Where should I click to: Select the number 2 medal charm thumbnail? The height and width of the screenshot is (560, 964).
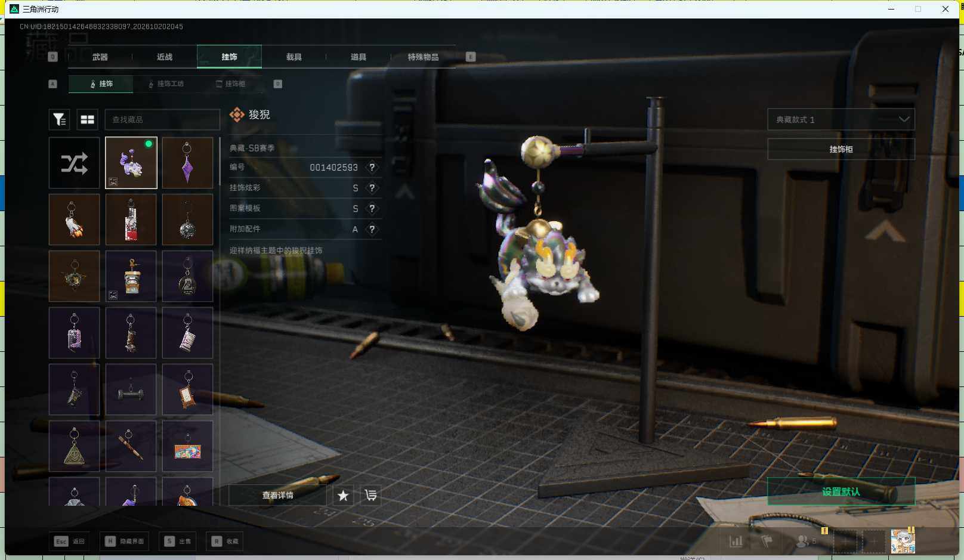tap(188, 276)
